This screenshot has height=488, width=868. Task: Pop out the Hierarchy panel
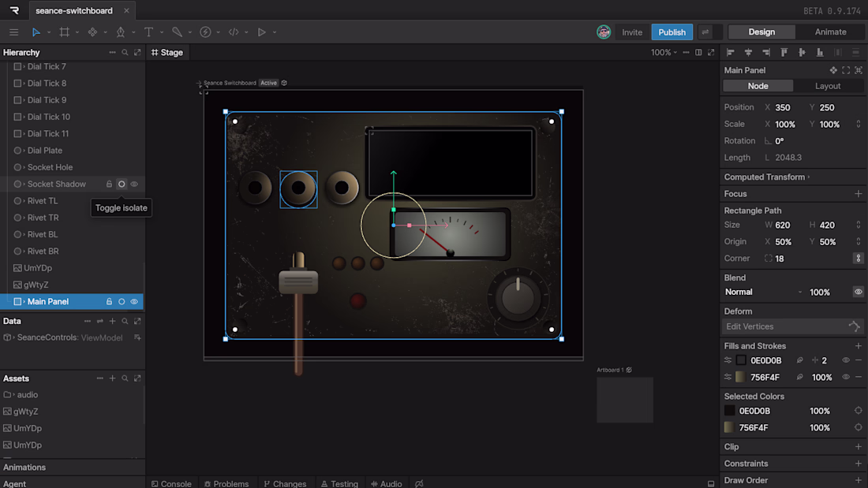click(137, 53)
